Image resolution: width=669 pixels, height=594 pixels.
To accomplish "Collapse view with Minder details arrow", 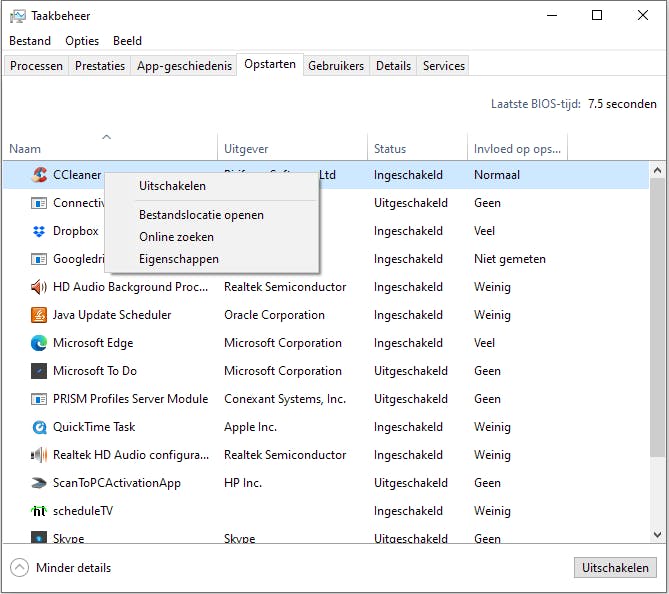I will (x=19, y=568).
